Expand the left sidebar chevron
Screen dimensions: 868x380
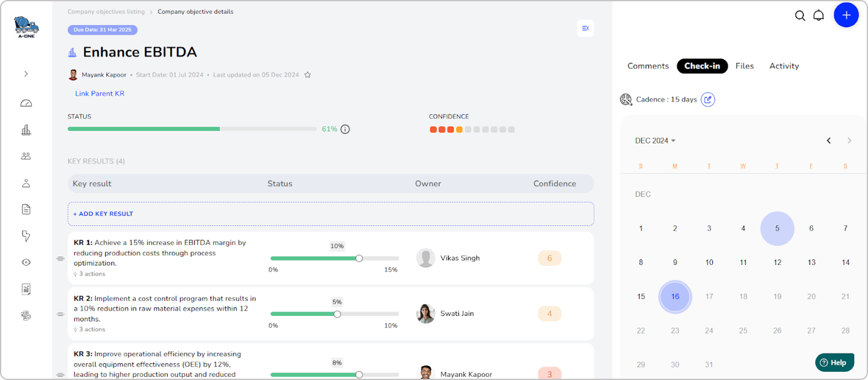[x=26, y=74]
